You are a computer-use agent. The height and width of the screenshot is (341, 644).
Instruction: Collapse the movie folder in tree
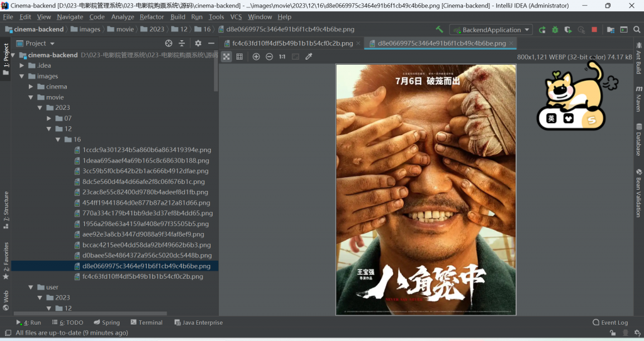[31, 97]
